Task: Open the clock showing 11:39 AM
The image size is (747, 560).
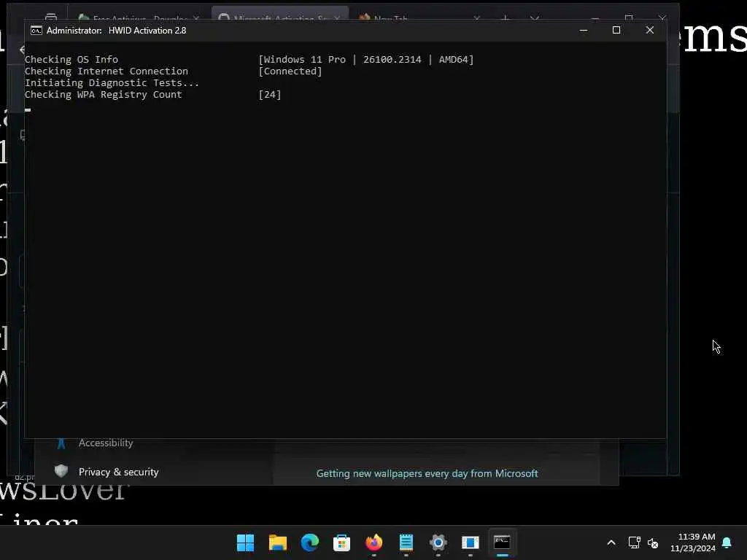Action: tap(693, 542)
